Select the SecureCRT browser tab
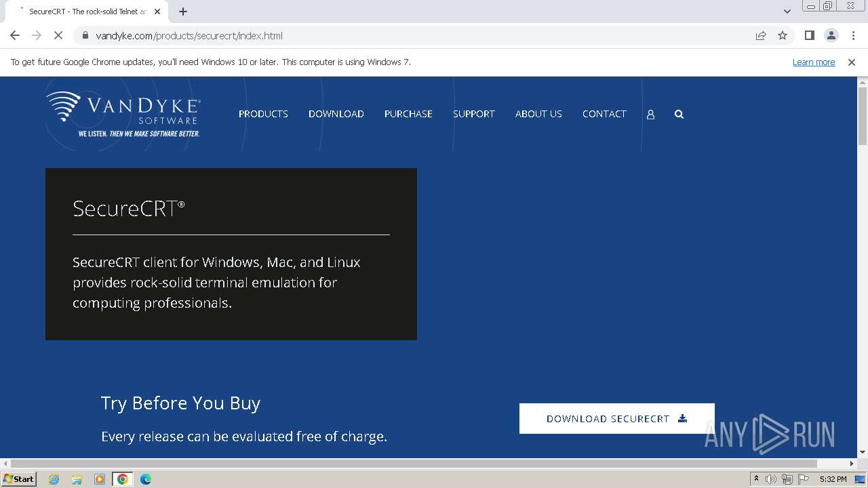868x488 pixels. click(x=87, y=12)
